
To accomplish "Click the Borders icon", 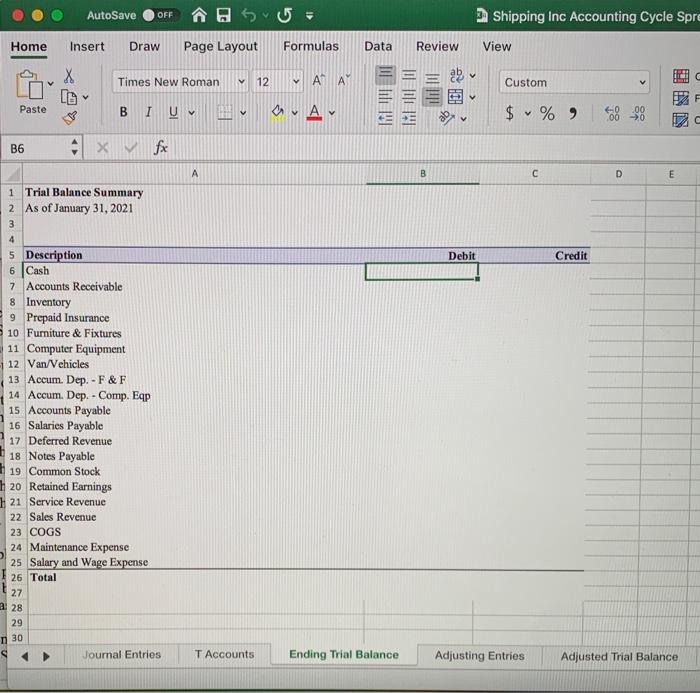I will tap(225, 113).
